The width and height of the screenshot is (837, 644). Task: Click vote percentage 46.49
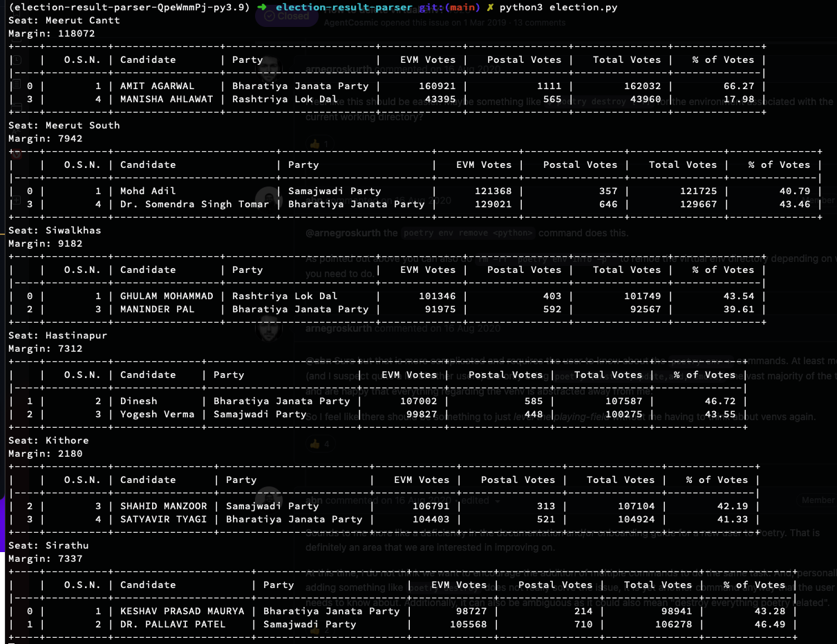(770, 625)
